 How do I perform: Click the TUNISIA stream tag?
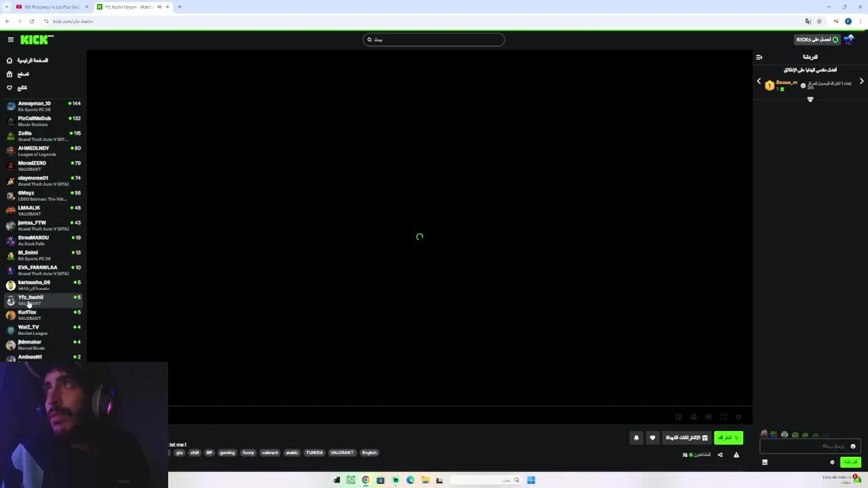coord(314,453)
